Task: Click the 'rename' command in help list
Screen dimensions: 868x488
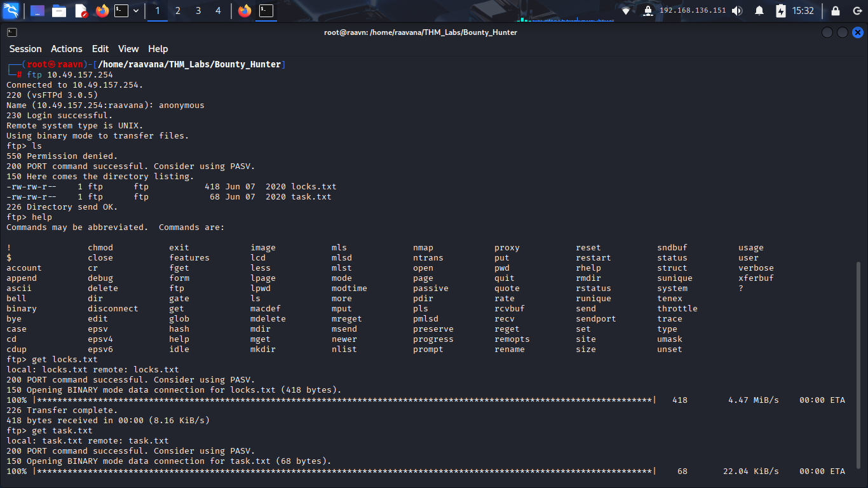Action: (x=510, y=349)
